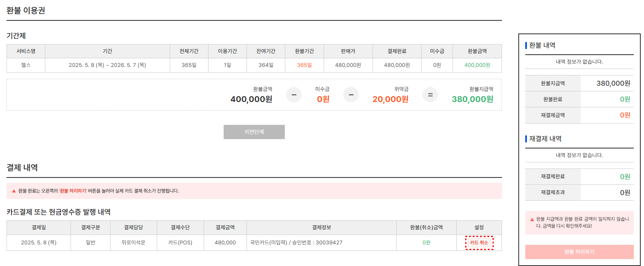Image resolution: width=644 pixels, height=266 pixels.
Task: Click the red 365일 refund period value
Action: [304, 65]
